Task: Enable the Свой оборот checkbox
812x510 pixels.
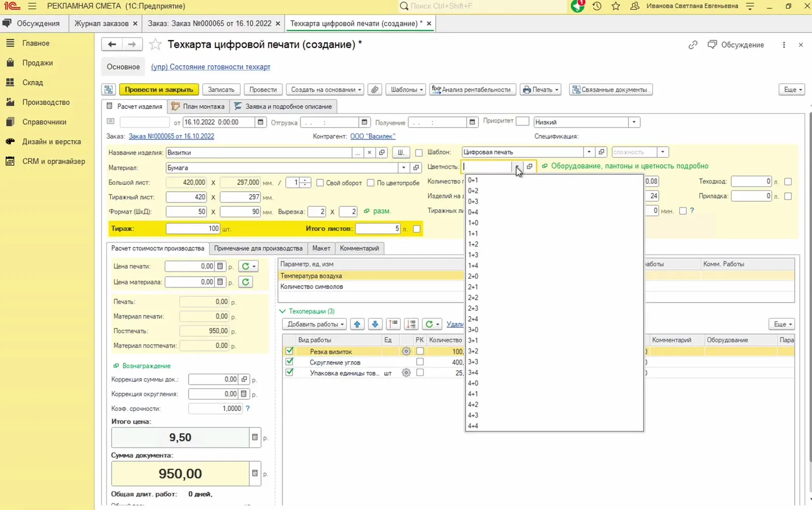Action: 320,183
